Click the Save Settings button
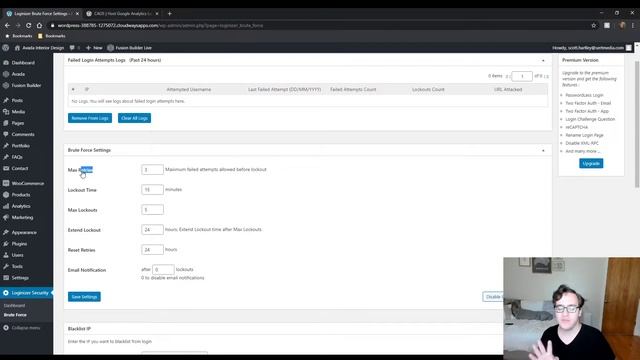 [x=84, y=297]
